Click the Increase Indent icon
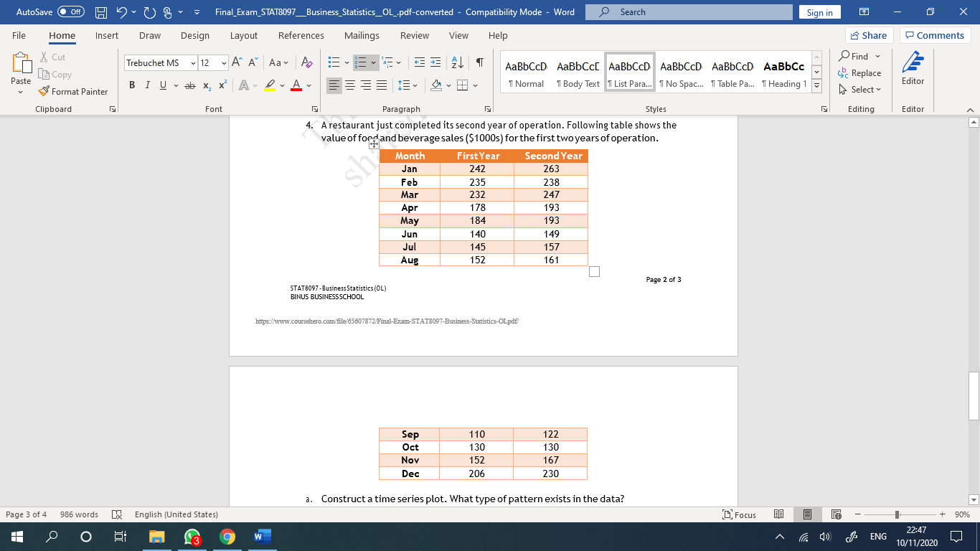 (437, 62)
